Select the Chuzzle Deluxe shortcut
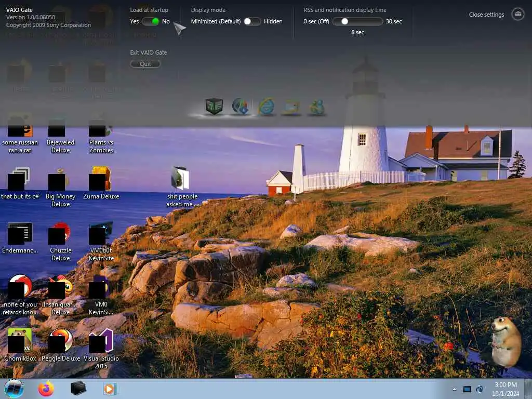This screenshot has width=532, height=399. (x=60, y=241)
